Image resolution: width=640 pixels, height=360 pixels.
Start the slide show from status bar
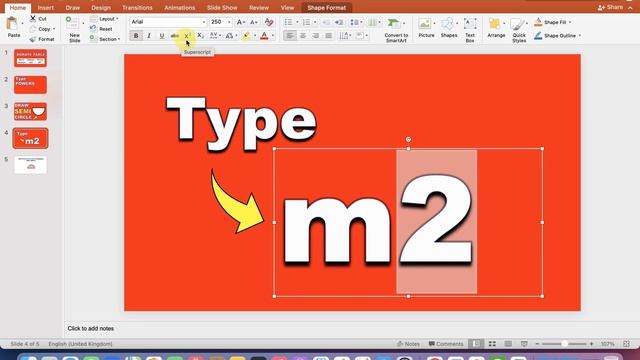(524, 344)
